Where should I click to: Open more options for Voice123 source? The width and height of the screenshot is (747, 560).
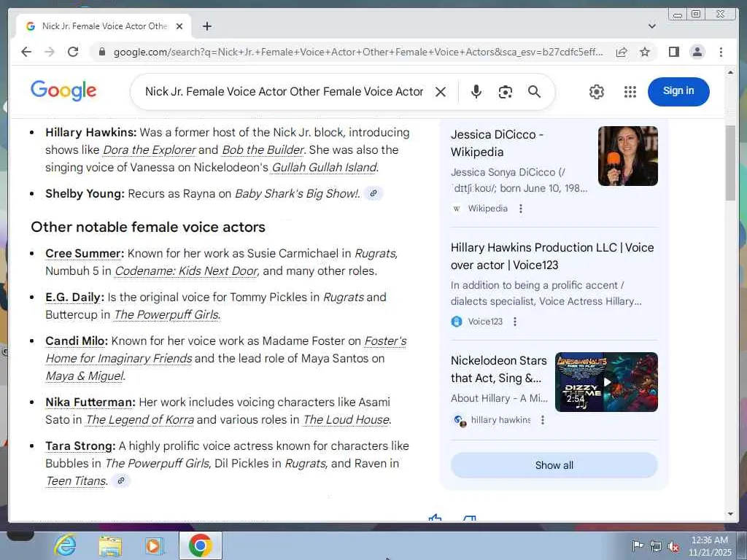514,322
